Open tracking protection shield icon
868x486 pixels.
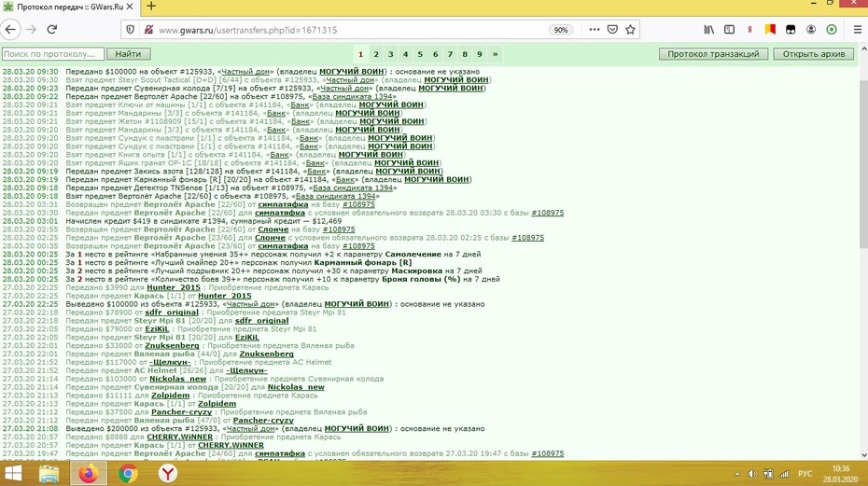coord(130,30)
